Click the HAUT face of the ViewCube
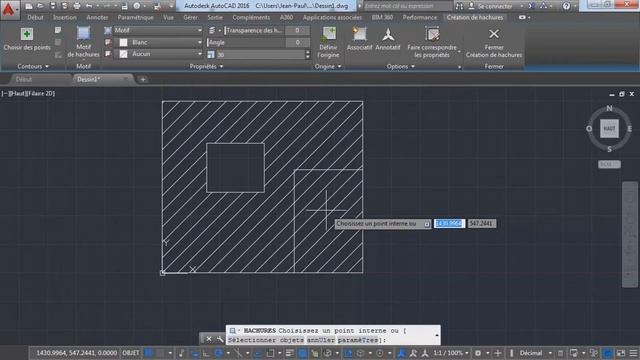The width and height of the screenshot is (640, 360). (609, 129)
